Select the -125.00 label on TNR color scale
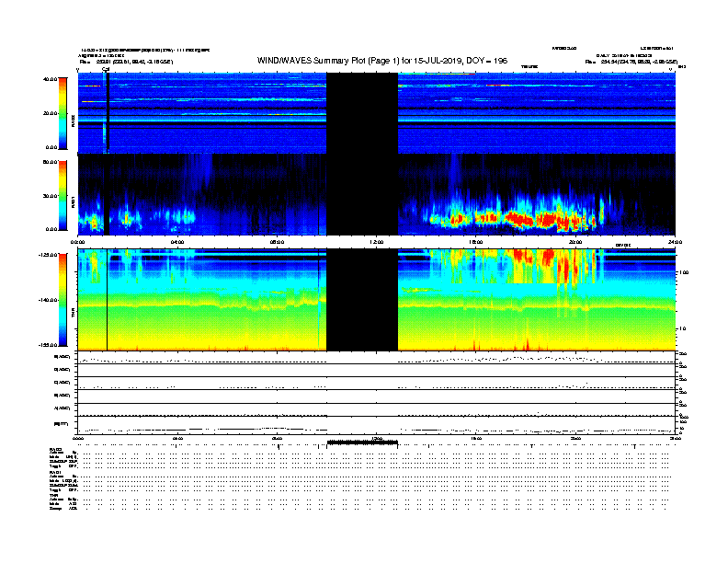The height and width of the screenshot is (563, 728). tap(49, 255)
